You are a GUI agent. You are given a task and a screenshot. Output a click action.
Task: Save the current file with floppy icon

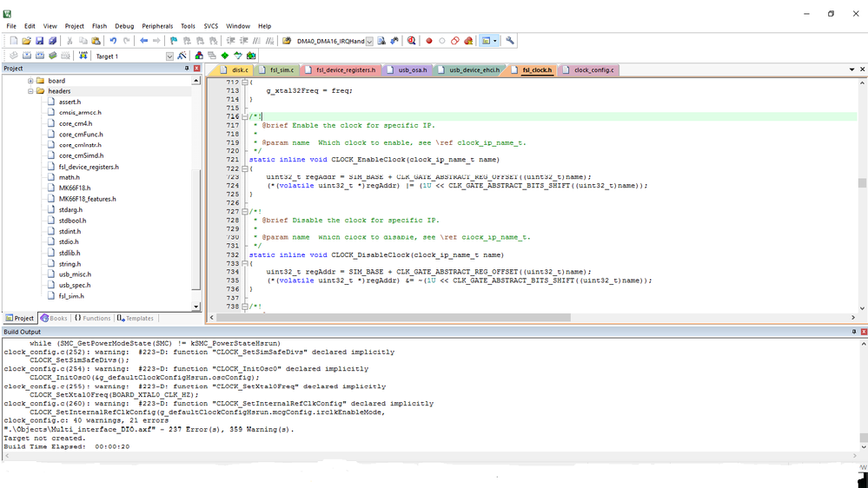pos(39,41)
